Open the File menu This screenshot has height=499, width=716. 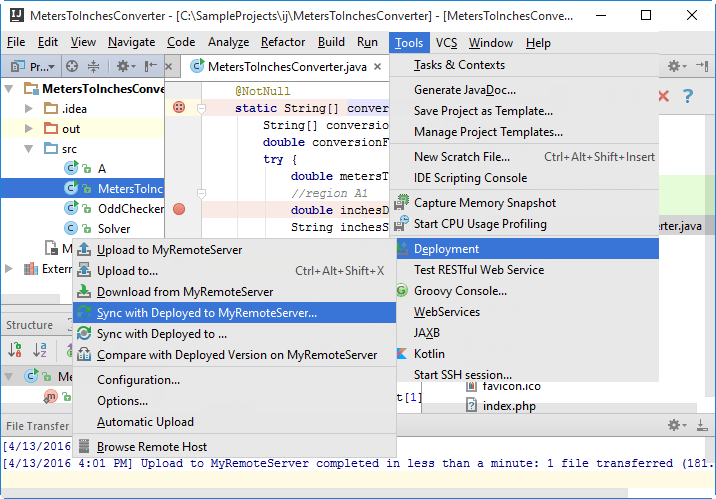[16, 42]
